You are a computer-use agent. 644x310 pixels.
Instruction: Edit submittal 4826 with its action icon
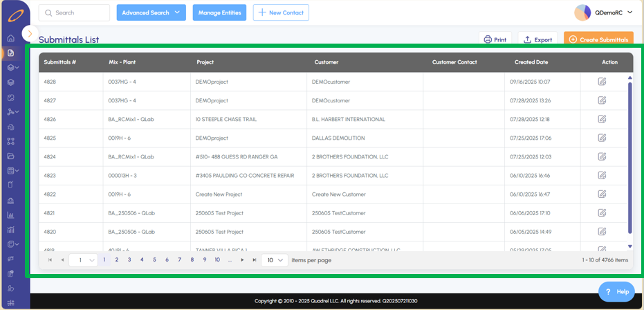tap(602, 119)
